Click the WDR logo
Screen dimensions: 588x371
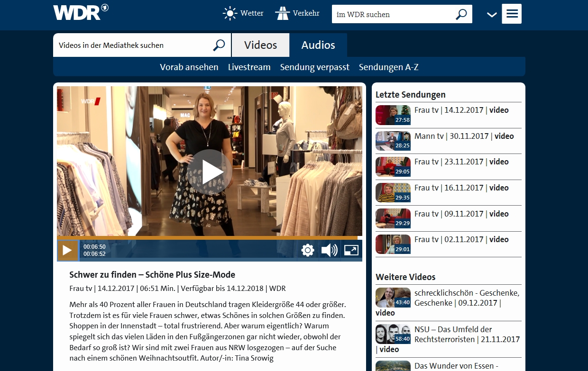coord(81,12)
